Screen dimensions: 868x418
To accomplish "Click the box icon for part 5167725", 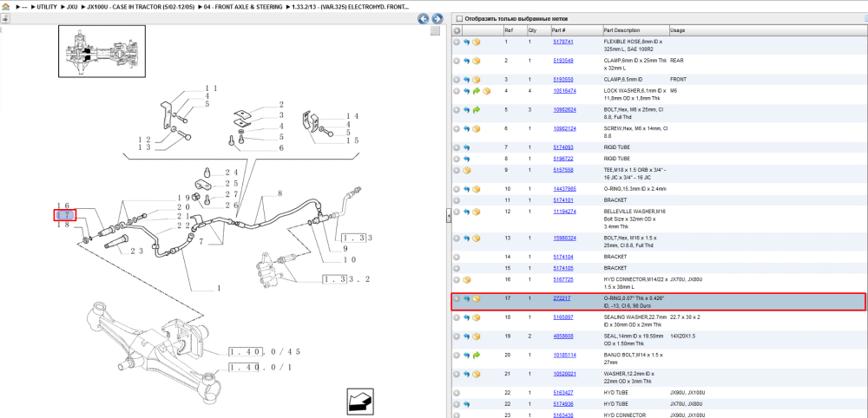I will click(x=466, y=280).
